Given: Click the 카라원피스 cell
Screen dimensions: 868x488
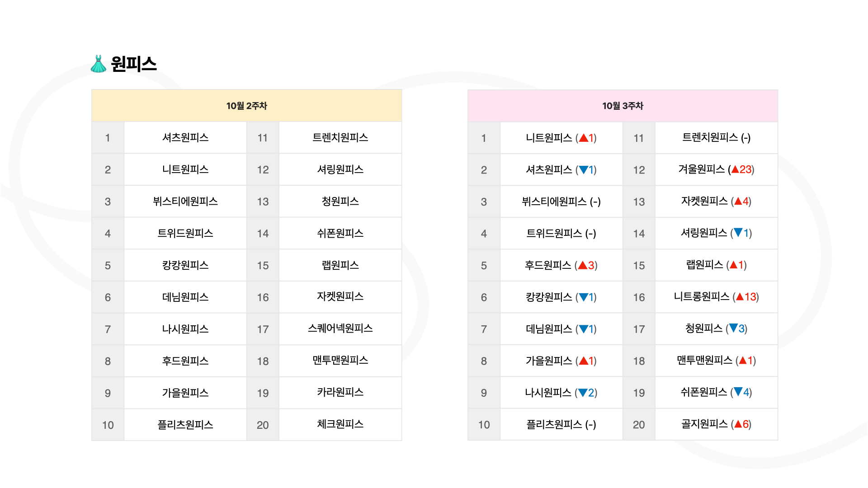Looking at the screenshot, I should tap(340, 392).
